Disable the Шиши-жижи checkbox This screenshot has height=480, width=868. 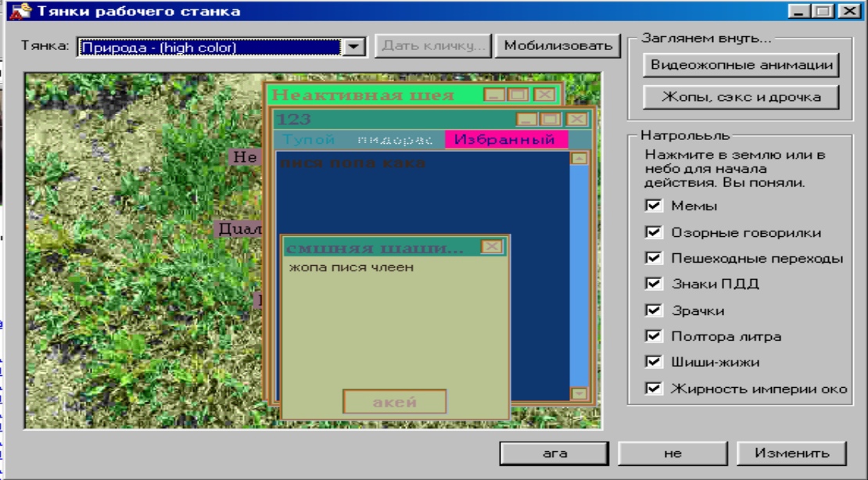654,361
